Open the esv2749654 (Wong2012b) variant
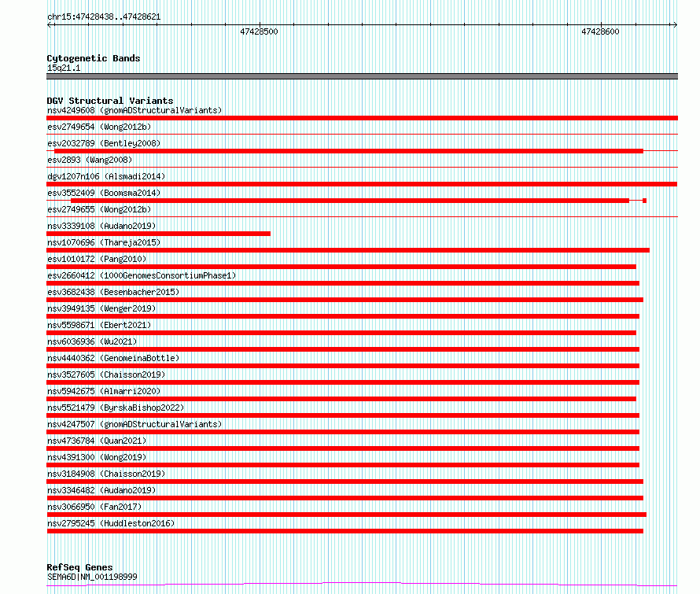The height and width of the screenshot is (594, 700). click(x=99, y=127)
